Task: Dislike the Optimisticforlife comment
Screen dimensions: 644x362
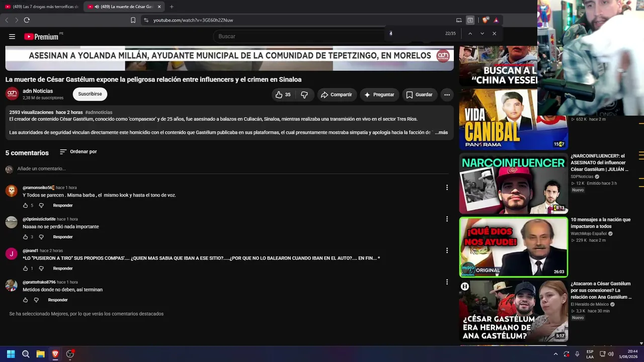Action: 41,237
